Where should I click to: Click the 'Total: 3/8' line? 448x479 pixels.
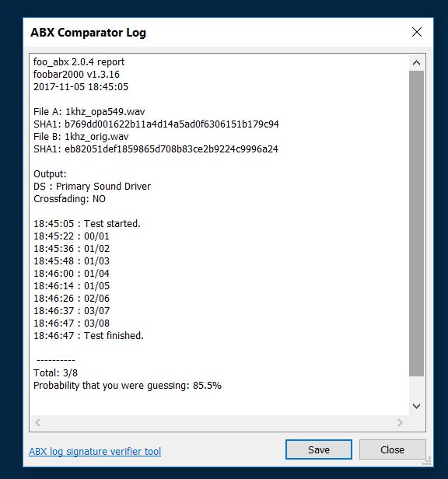[x=55, y=373]
